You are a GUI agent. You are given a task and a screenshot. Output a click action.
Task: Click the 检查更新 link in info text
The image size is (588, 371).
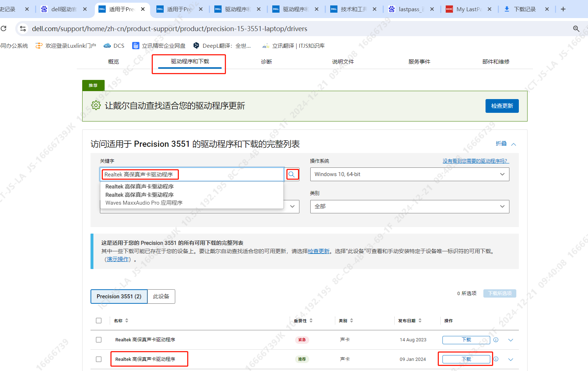[x=319, y=251]
